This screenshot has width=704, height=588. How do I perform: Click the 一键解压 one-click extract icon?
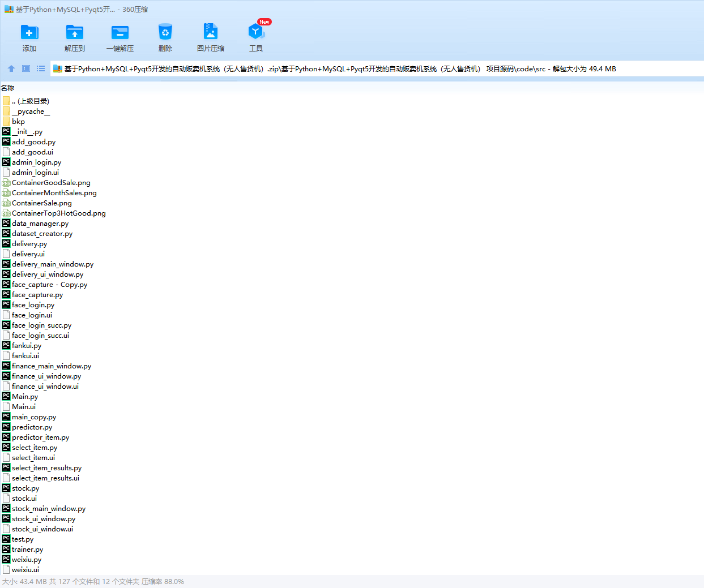click(x=120, y=32)
